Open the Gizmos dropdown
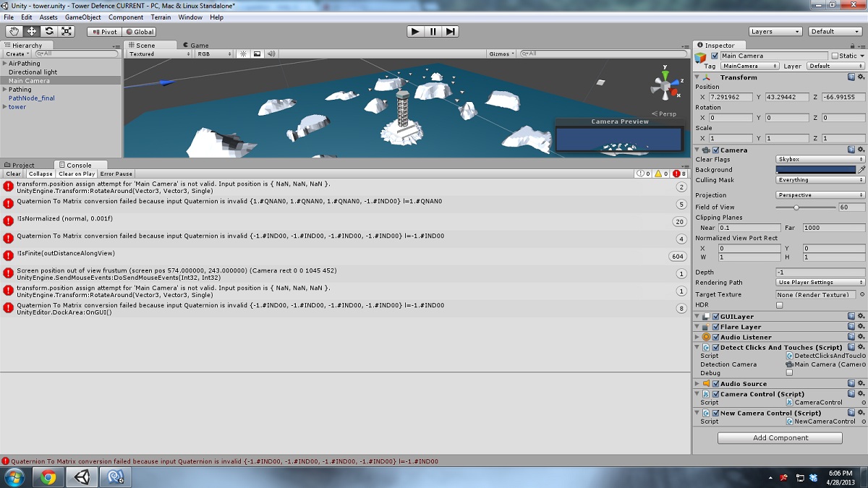Viewport: 868px width, 488px height. coord(501,53)
